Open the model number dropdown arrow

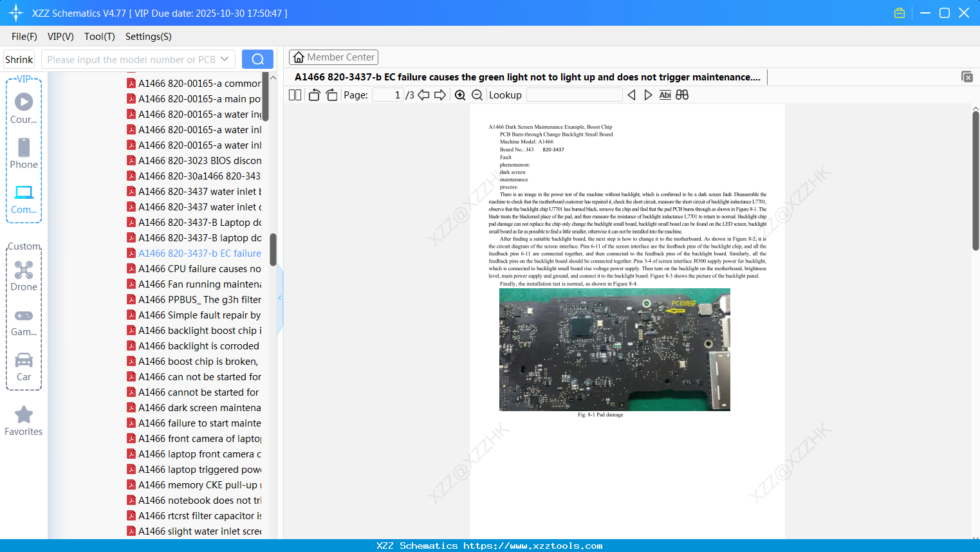pos(225,59)
